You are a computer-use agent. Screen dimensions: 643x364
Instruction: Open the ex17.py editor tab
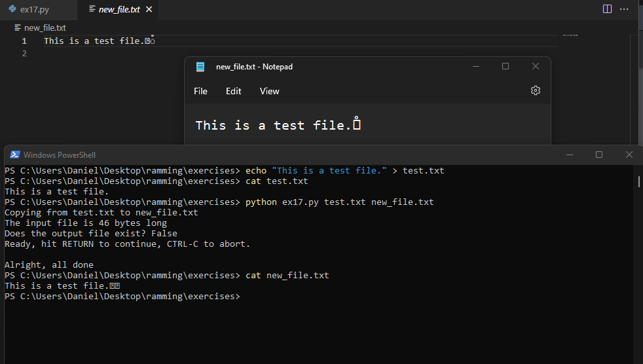(34, 10)
